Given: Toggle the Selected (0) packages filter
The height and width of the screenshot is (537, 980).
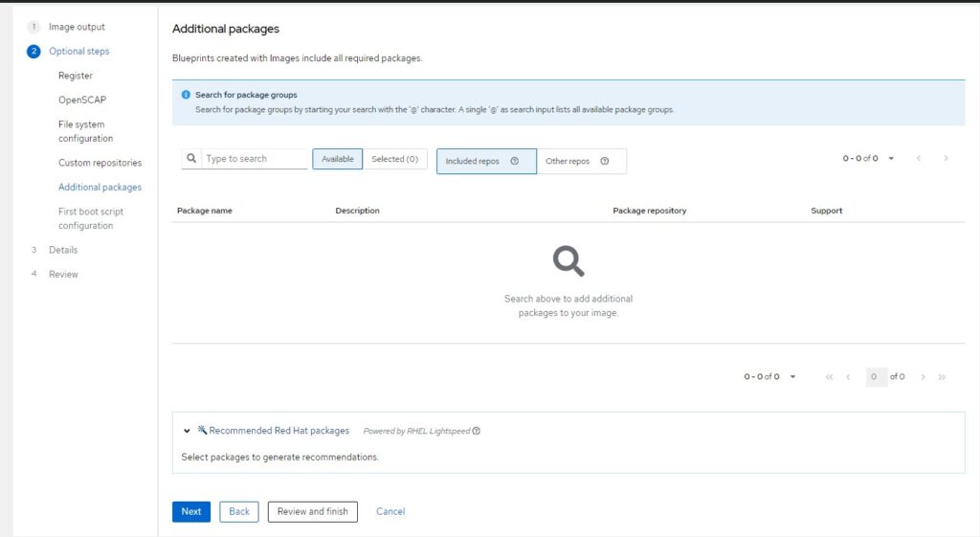Looking at the screenshot, I should (394, 160).
